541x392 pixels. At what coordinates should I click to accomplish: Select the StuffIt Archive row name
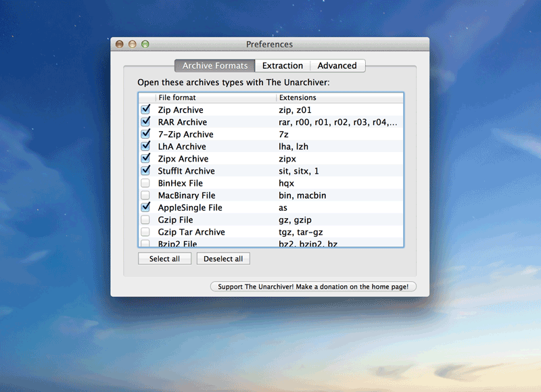187,171
